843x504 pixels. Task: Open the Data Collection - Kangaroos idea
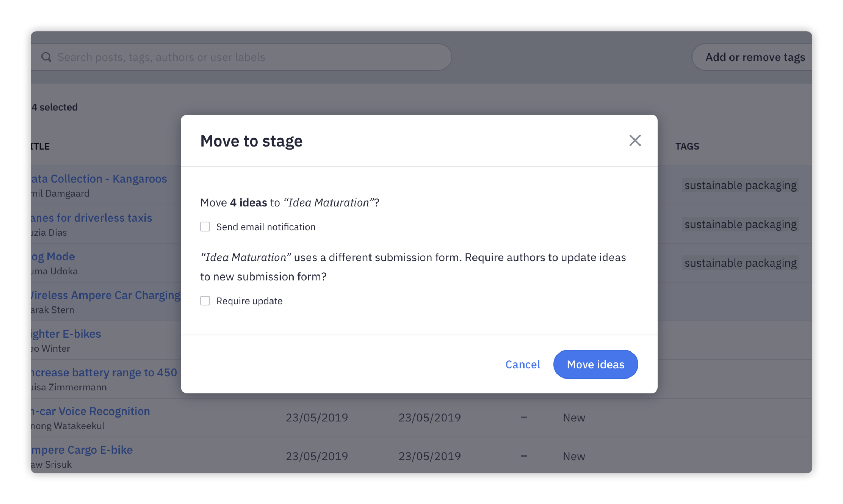[99, 179]
